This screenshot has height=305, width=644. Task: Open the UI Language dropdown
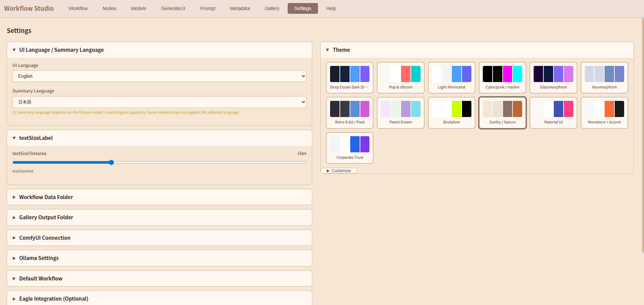(x=159, y=76)
